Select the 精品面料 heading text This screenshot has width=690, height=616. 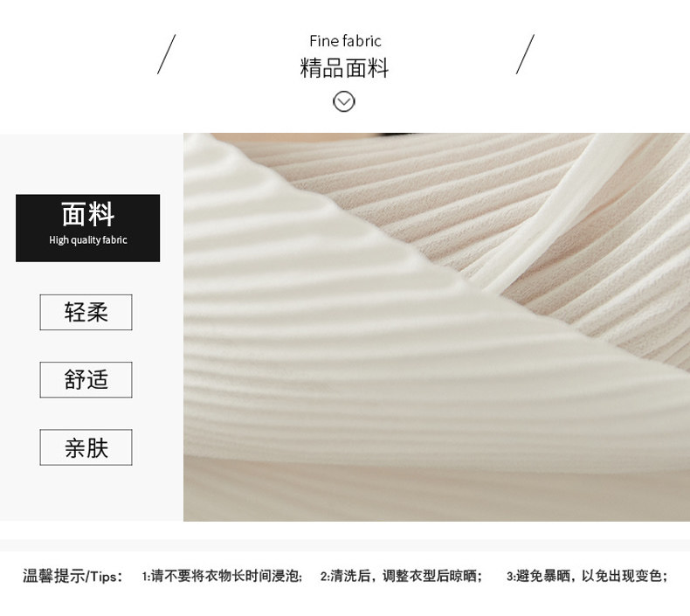(x=344, y=68)
